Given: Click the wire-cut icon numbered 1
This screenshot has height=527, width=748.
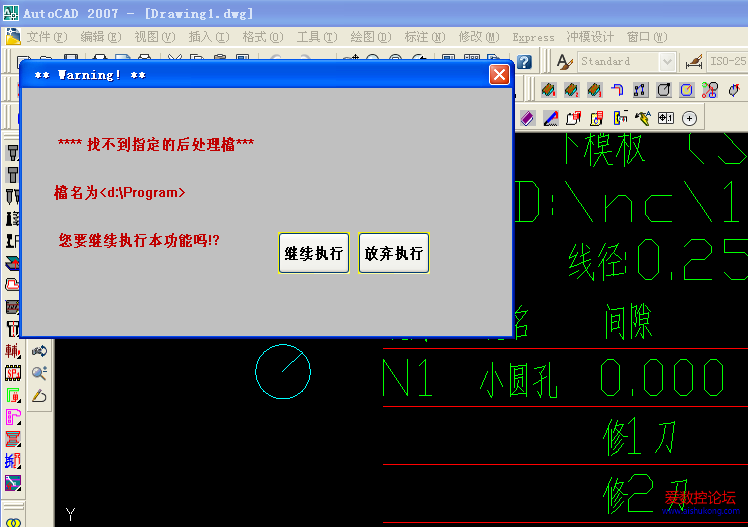Looking at the screenshot, I should point(549,90).
